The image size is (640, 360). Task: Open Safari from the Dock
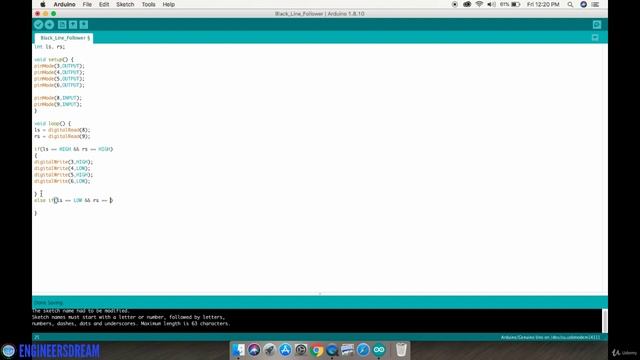(x=363, y=350)
